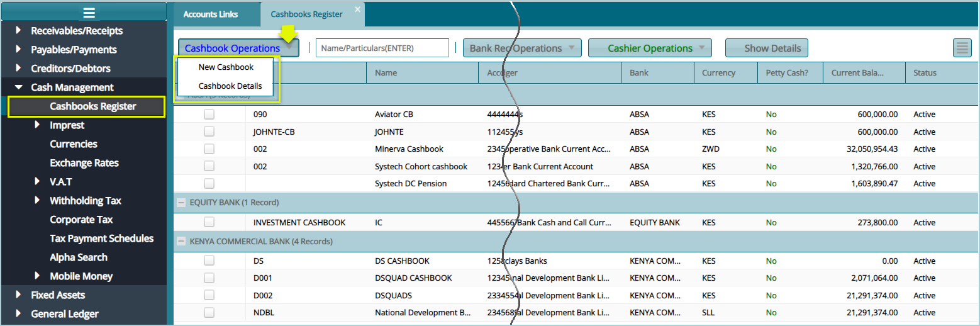Viewport: 980px width, 326px height.
Task: Open Currencies in sidebar
Action: tap(74, 143)
